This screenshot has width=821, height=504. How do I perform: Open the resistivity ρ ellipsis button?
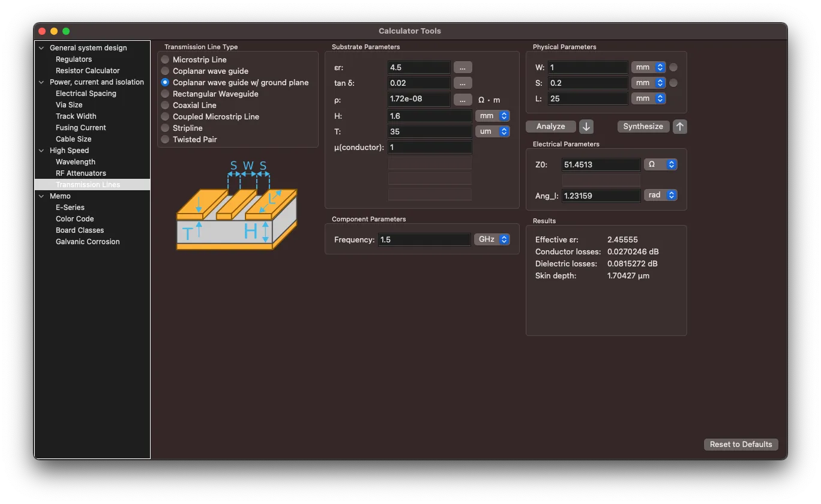point(462,100)
